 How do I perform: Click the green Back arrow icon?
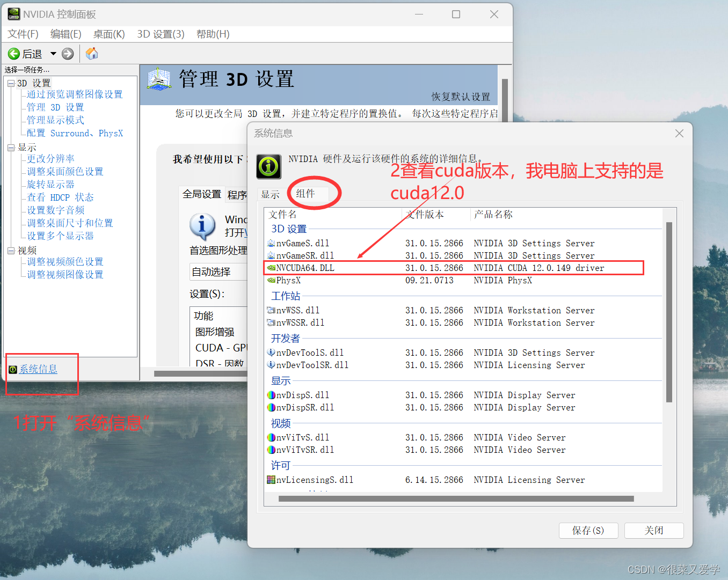(14, 54)
